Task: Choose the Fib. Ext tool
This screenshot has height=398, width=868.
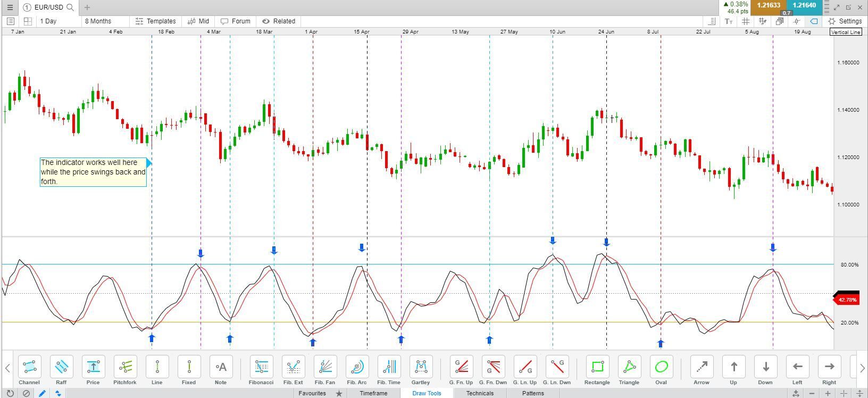Action: [x=293, y=367]
